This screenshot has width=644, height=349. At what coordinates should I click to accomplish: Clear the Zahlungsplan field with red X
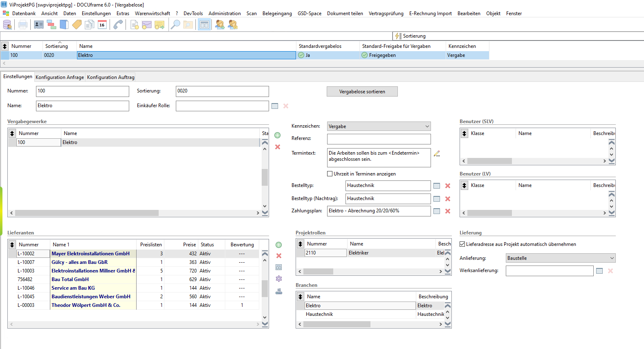click(448, 211)
